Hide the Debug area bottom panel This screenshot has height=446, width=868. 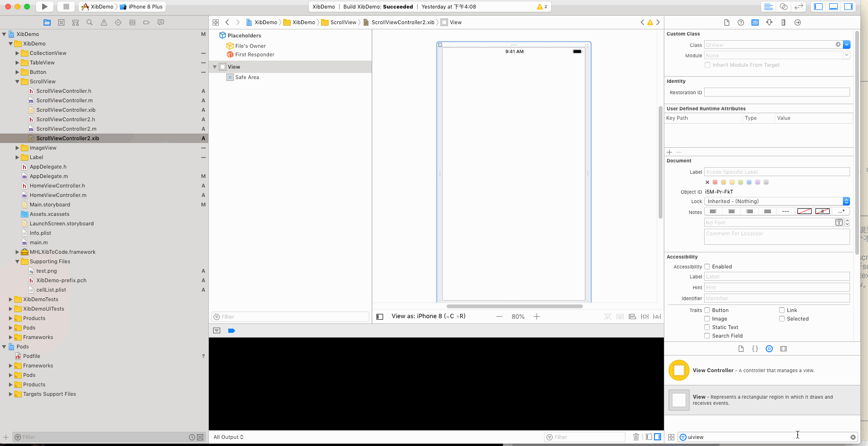point(833,7)
